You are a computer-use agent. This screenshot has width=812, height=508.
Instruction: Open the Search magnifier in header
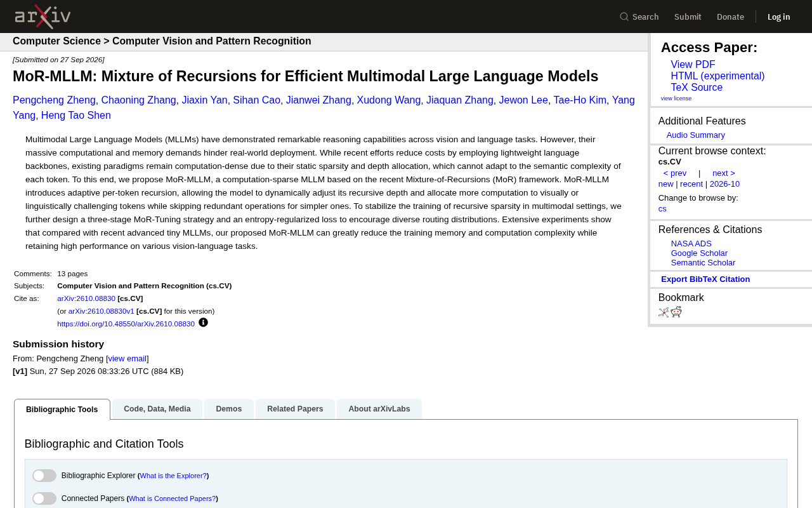pyautogui.click(x=624, y=17)
